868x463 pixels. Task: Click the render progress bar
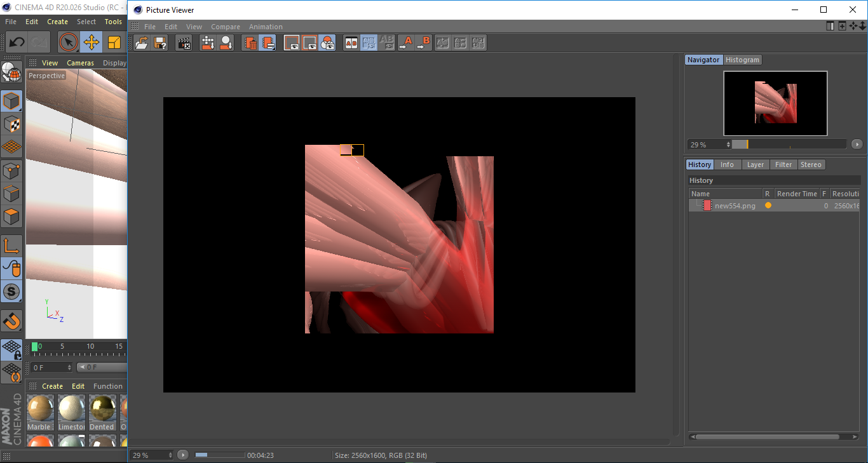[220, 455]
